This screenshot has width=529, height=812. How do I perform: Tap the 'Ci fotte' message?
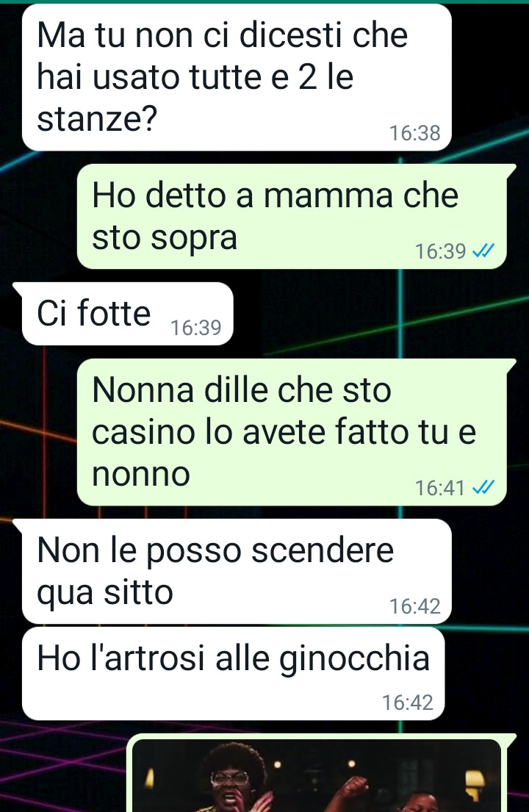[x=127, y=314]
